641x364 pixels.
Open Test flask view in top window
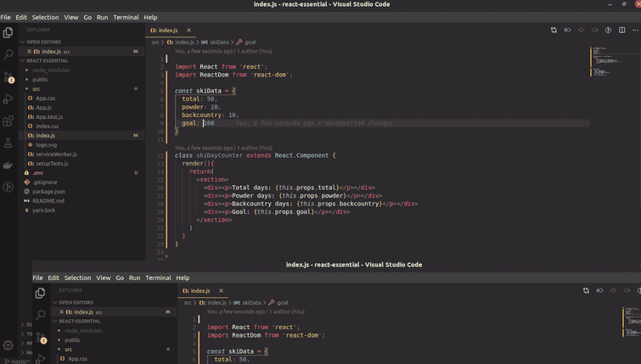[8, 143]
